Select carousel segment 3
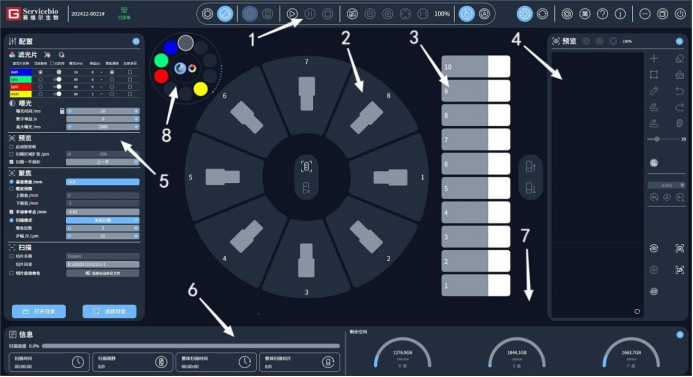This screenshot has width=693, height=377. pos(307,261)
